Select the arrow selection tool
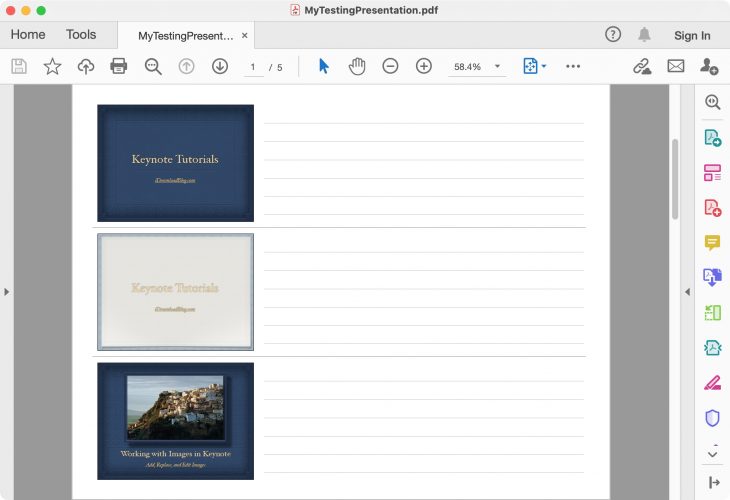 tap(324, 66)
